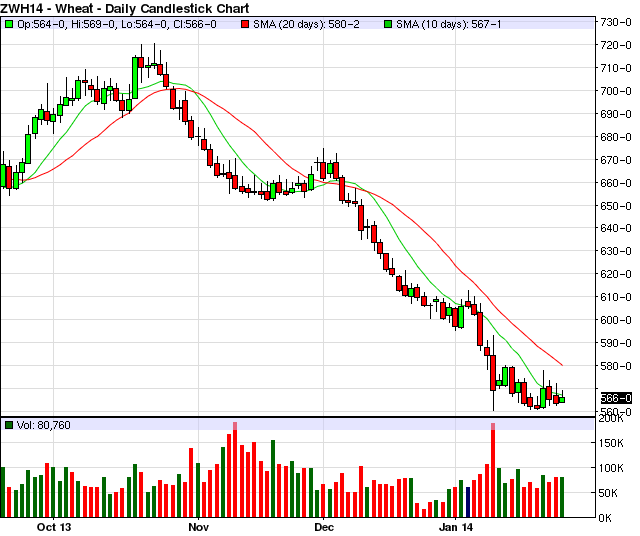Click the 600-0 price axis label
The height and width of the screenshot is (536, 640).
616,320
